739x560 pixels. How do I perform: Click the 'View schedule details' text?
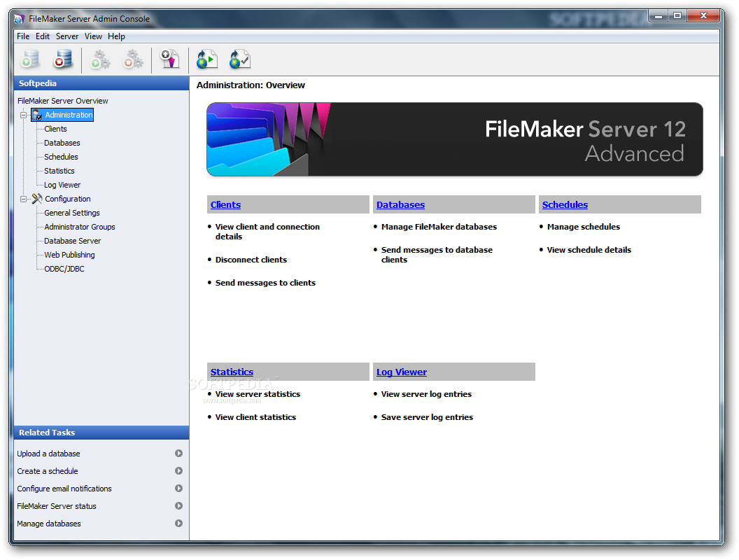(x=589, y=250)
